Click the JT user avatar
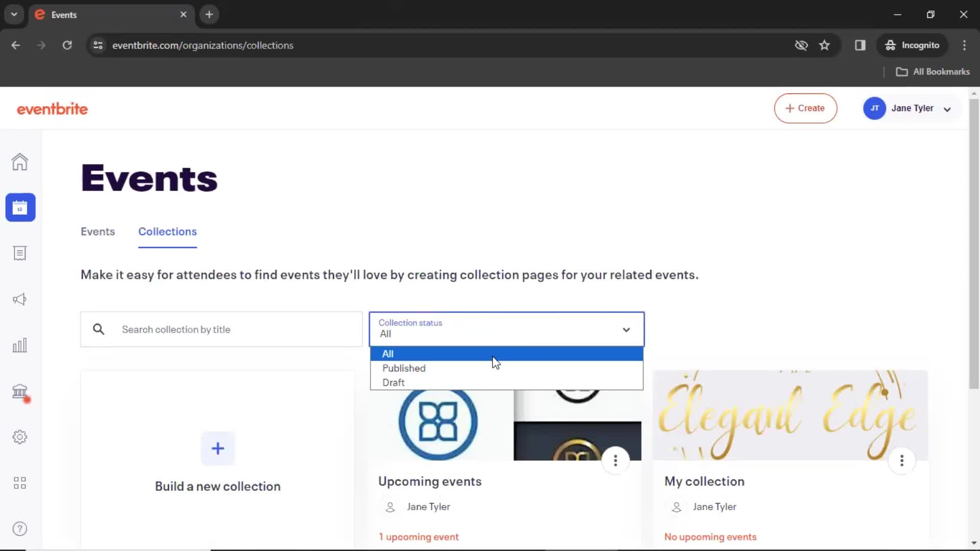The height and width of the screenshot is (551, 980). point(874,108)
